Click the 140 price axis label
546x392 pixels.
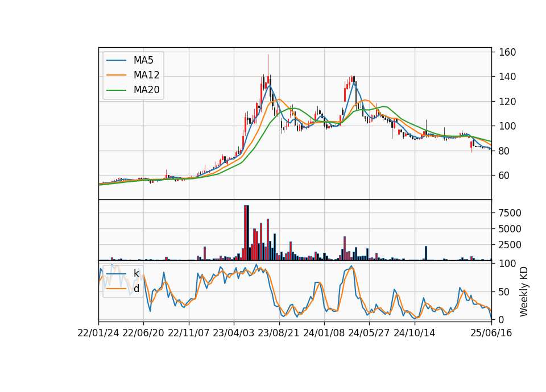[x=508, y=77]
